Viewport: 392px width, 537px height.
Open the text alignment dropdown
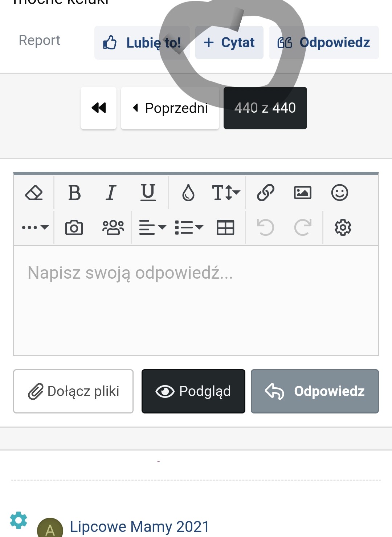[x=152, y=228]
